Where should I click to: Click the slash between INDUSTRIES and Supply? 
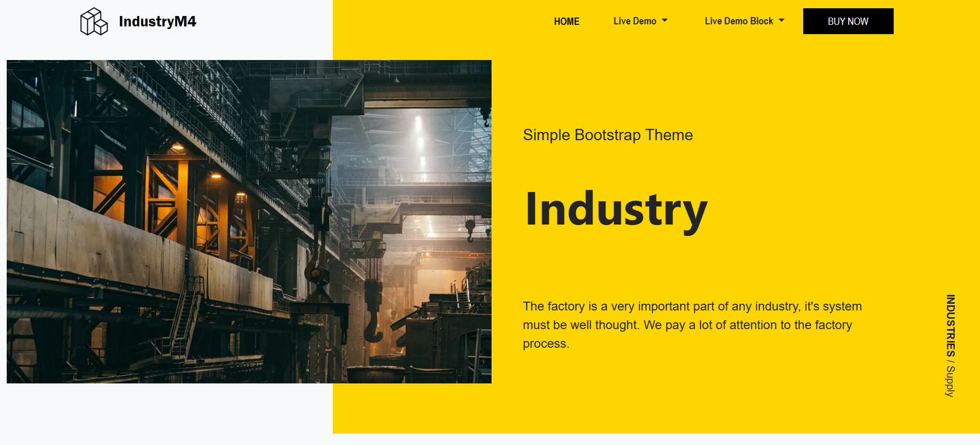[x=950, y=361]
